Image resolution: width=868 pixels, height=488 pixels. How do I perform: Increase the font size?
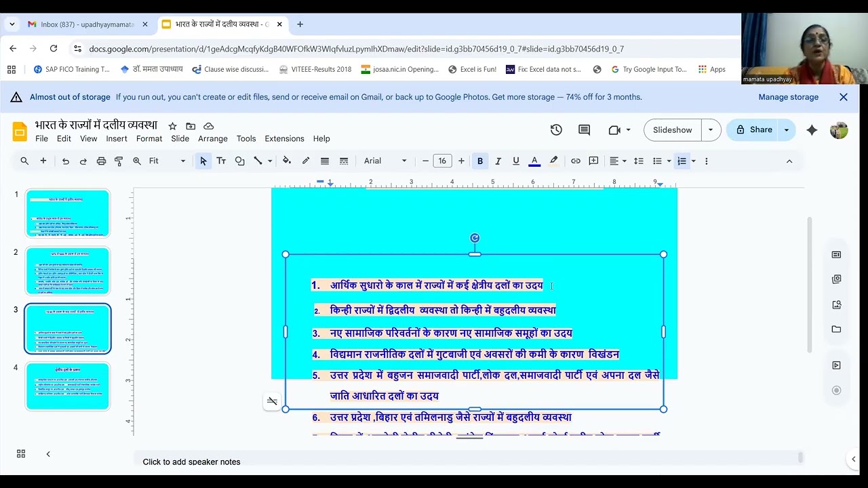461,161
